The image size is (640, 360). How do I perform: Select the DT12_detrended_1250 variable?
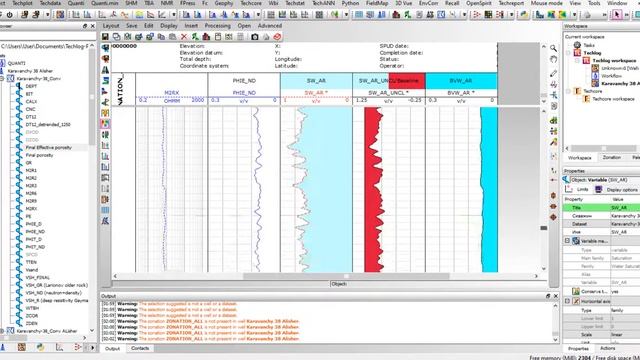click(48, 124)
